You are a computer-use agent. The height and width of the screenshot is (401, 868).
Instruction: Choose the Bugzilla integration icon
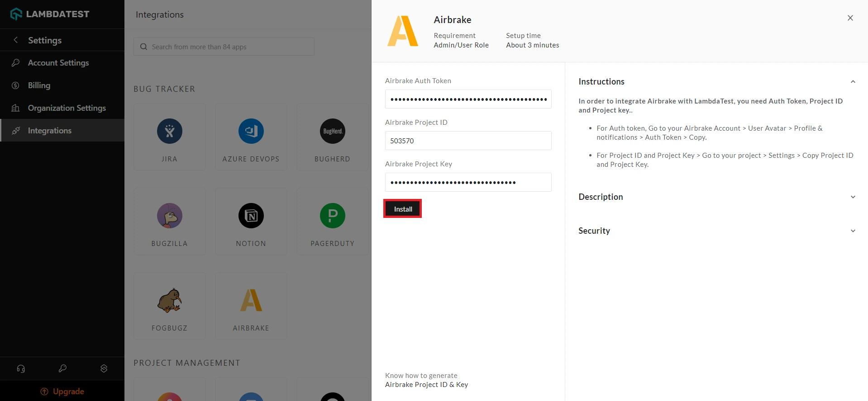[x=169, y=216]
